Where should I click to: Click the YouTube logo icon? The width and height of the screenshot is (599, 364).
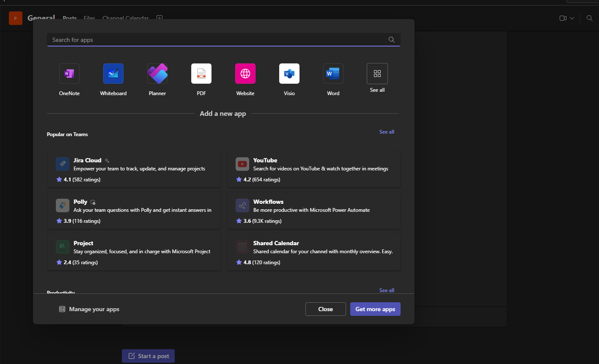pyautogui.click(x=242, y=164)
